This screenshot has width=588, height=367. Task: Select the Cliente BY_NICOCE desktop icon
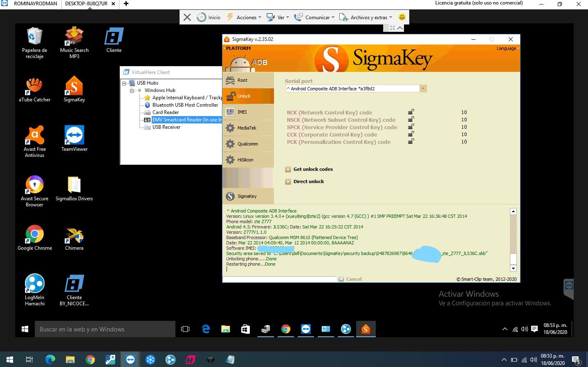pyautogui.click(x=74, y=290)
